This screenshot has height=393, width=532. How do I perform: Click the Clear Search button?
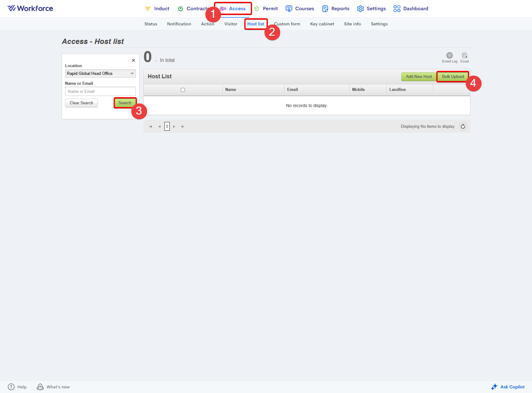[81, 103]
